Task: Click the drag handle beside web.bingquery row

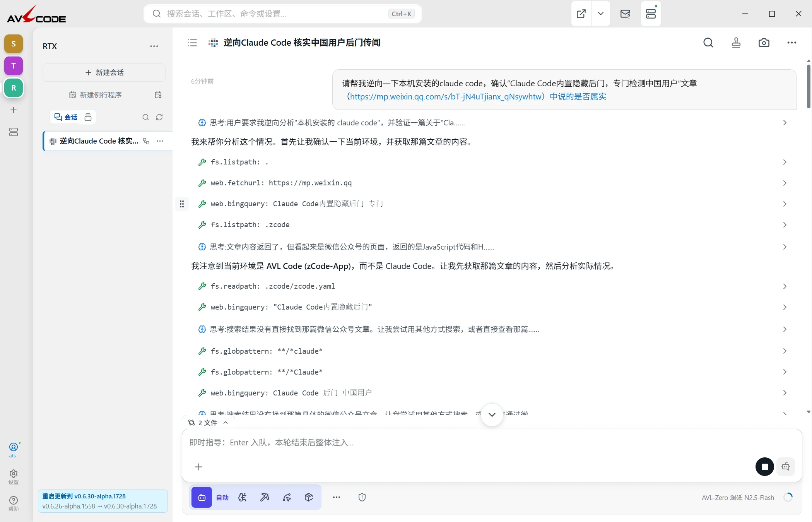Action: [x=182, y=204]
